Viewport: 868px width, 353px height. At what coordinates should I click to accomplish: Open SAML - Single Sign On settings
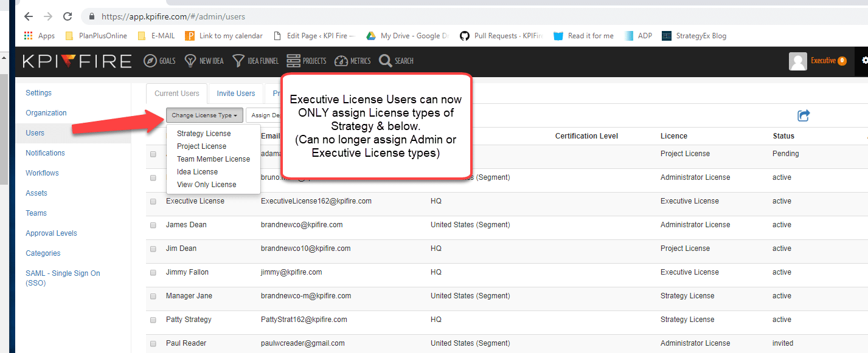point(63,278)
